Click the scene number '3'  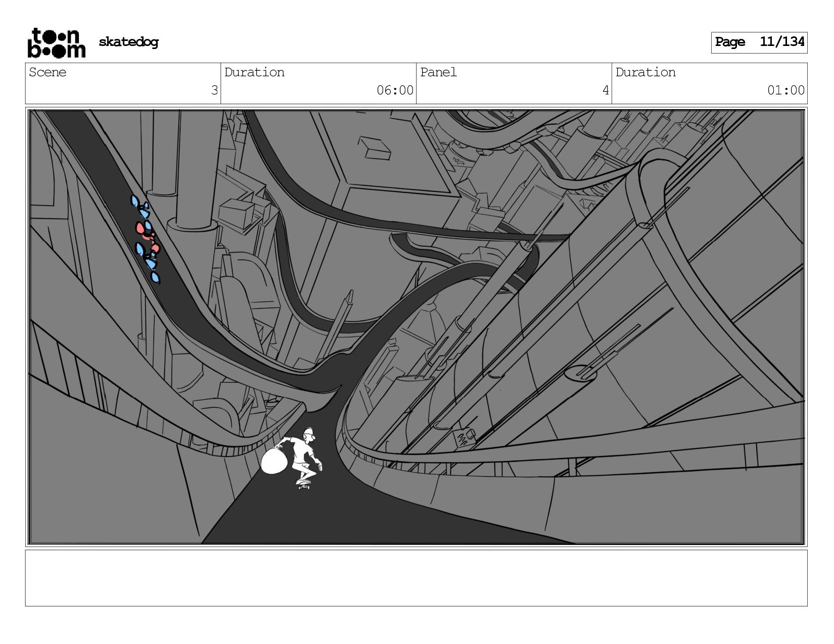[x=214, y=90]
